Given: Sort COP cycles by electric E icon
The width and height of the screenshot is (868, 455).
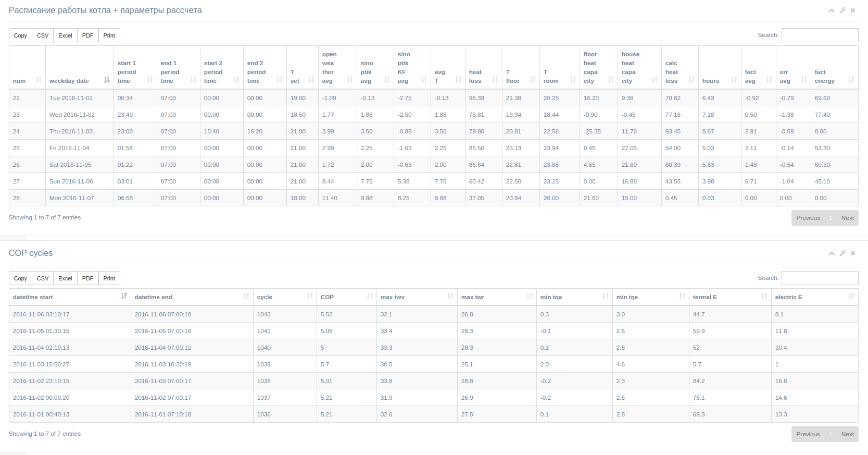Looking at the screenshot, I should tap(851, 296).
